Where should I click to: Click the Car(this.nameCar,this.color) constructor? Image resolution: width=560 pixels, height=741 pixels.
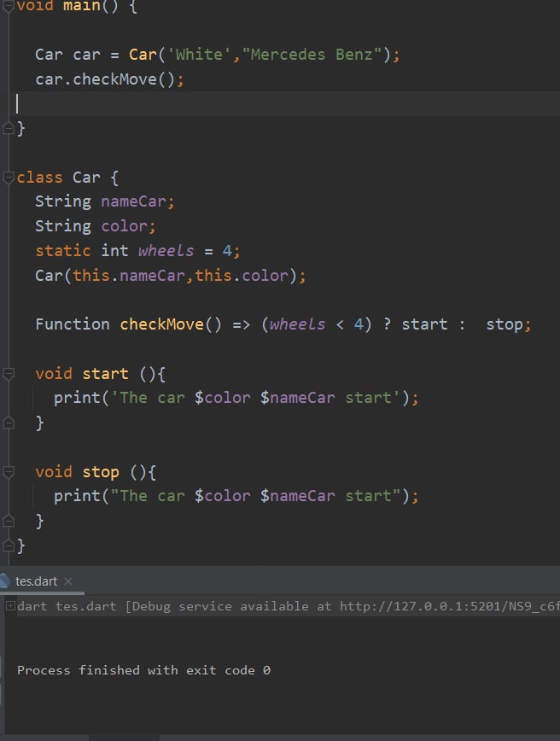[x=171, y=276]
